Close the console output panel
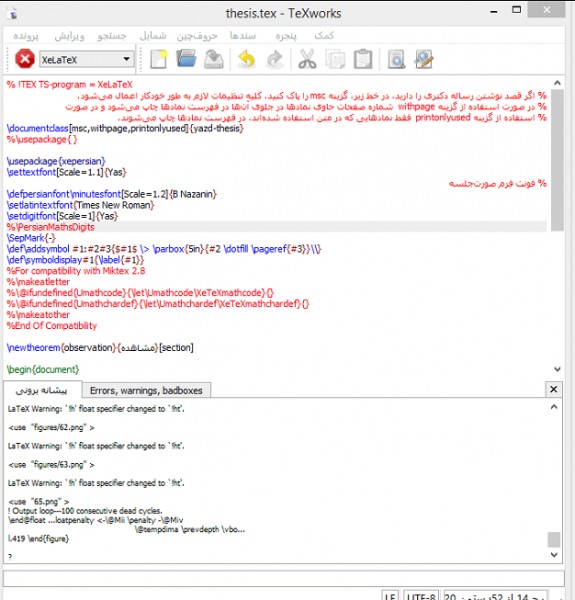 pyautogui.click(x=553, y=390)
